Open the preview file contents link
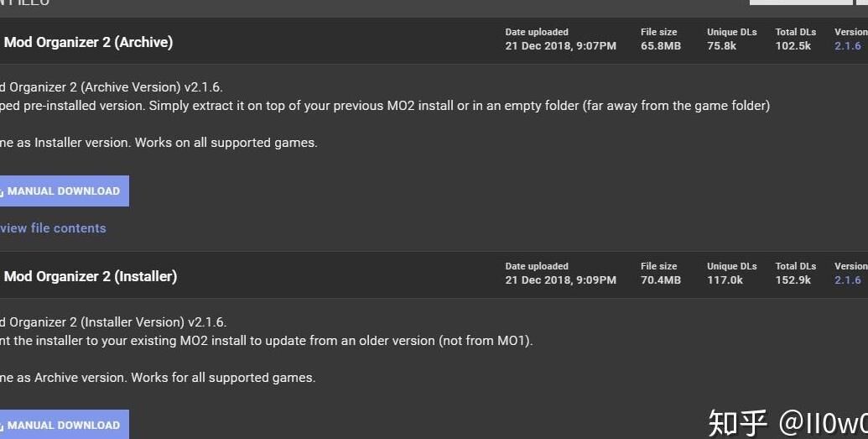Image resolution: width=868 pixels, height=439 pixels. click(53, 228)
